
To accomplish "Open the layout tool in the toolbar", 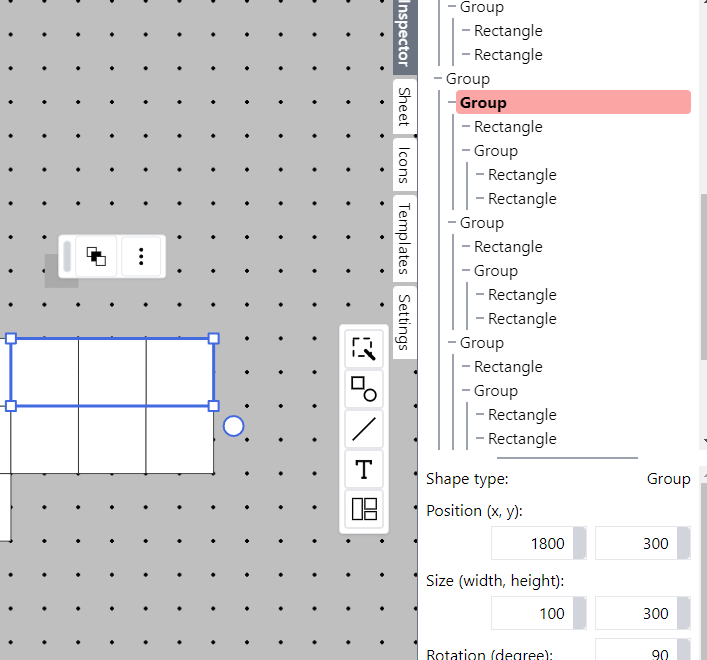I will pos(364,509).
